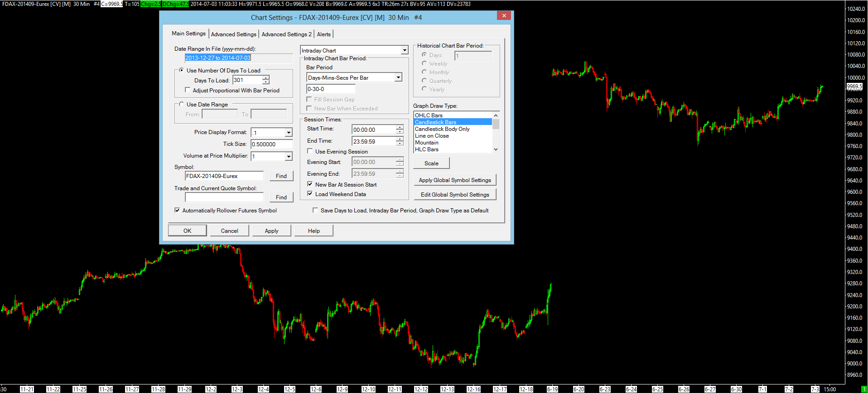Click the 6-19 date label on time axis
Image resolution: width=868 pixels, height=394 pixels.
pyautogui.click(x=552, y=389)
